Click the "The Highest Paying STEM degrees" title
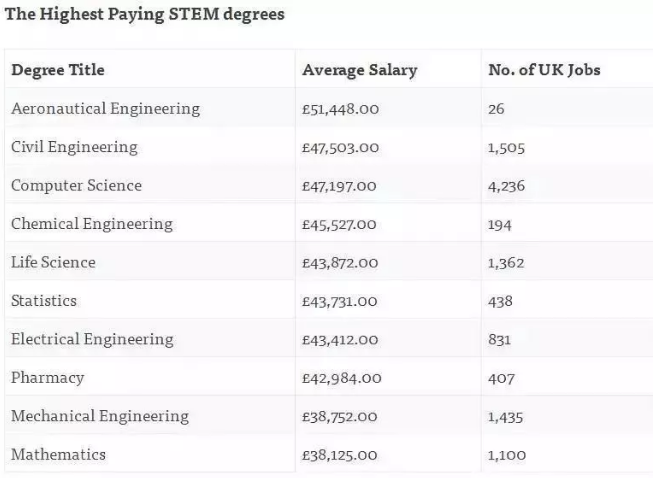Image resolution: width=653 pixels, height=478 pixels. coord(144,14)
